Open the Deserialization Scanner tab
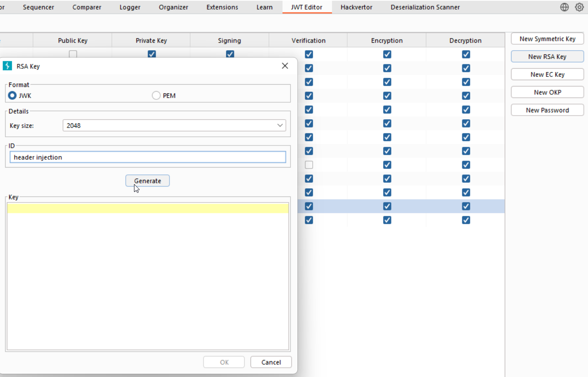 point(425,7)
